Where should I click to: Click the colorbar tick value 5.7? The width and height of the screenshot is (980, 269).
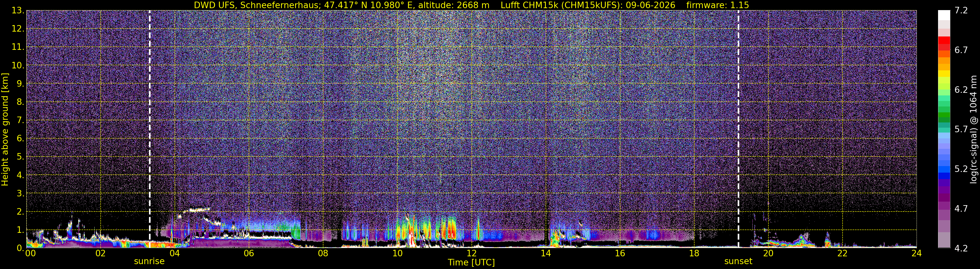pyautogui.click(x=961, y=130)
